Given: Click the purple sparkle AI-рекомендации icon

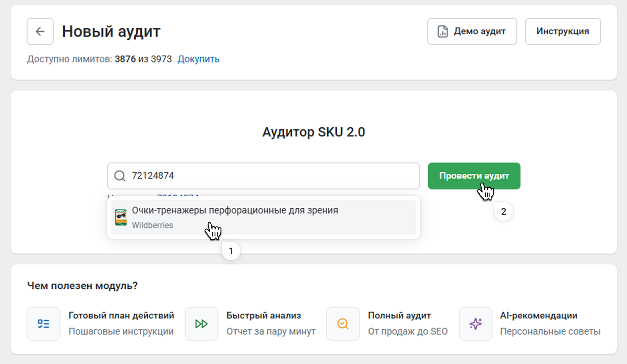Looking at the screenshot, I should tap(475, 324).
